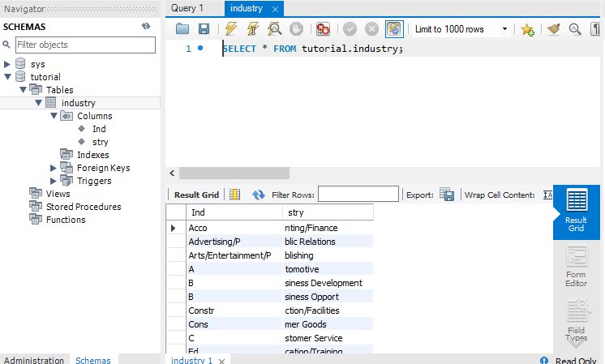Select cell stomer Service
Image resolution: width=605 pixels, height=364 pixels.
[x=328, y=338]
